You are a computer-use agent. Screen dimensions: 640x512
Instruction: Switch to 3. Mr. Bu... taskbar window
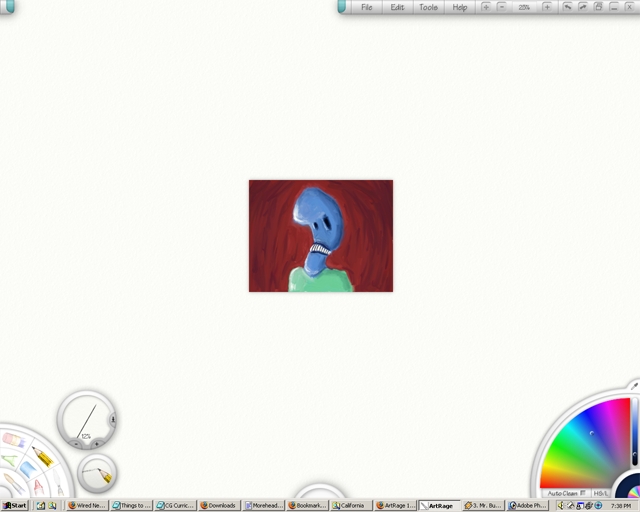484,505
